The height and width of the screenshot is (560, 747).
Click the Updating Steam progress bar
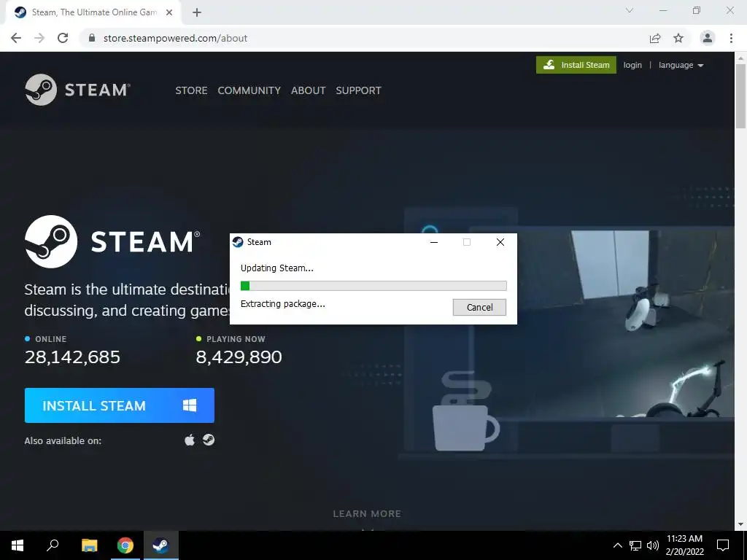click(x=373, y=286)
